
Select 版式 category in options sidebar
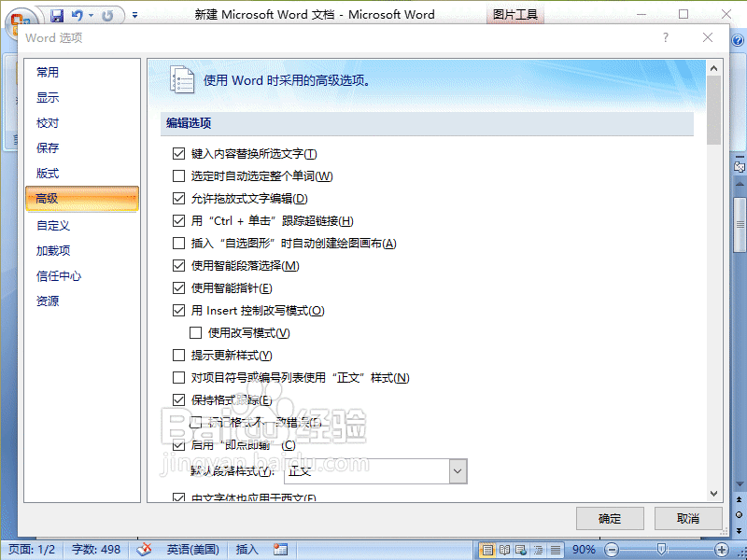pyautogui.click(x=82, y=174)
